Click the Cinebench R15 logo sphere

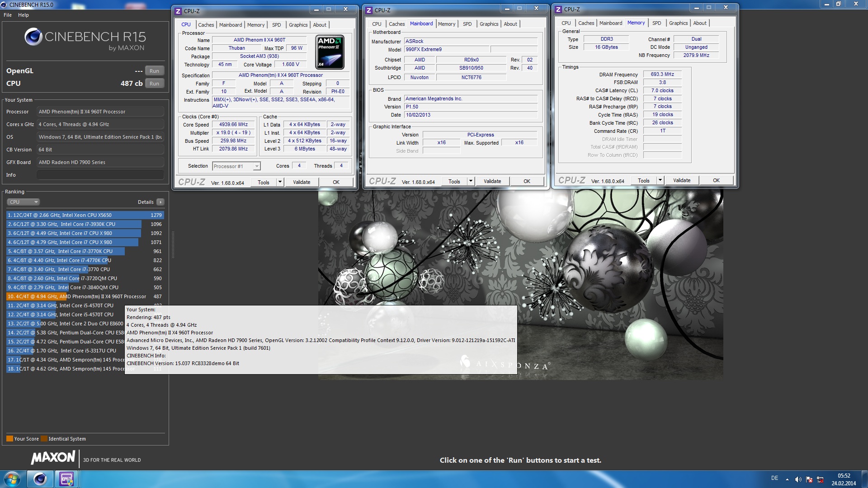[x=33, y=37]
